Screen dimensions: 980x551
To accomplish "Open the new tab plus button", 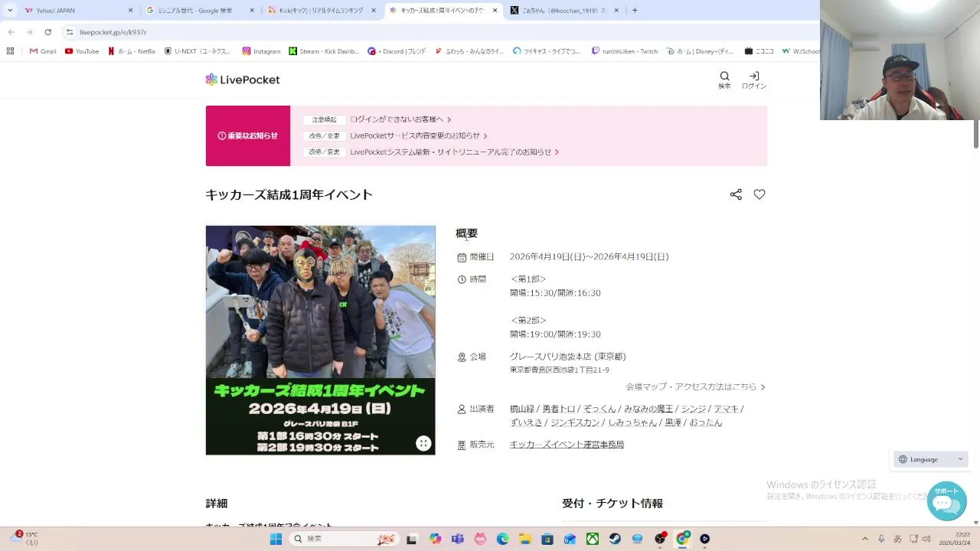I will [x=635, y=11].
